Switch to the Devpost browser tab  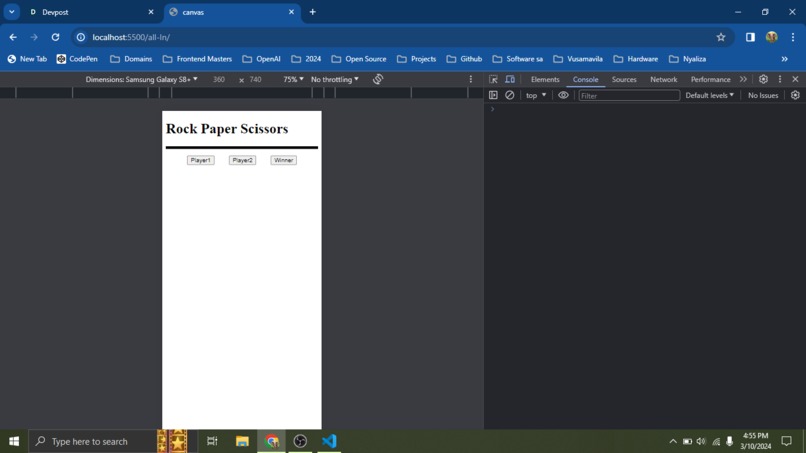(90, 12)
